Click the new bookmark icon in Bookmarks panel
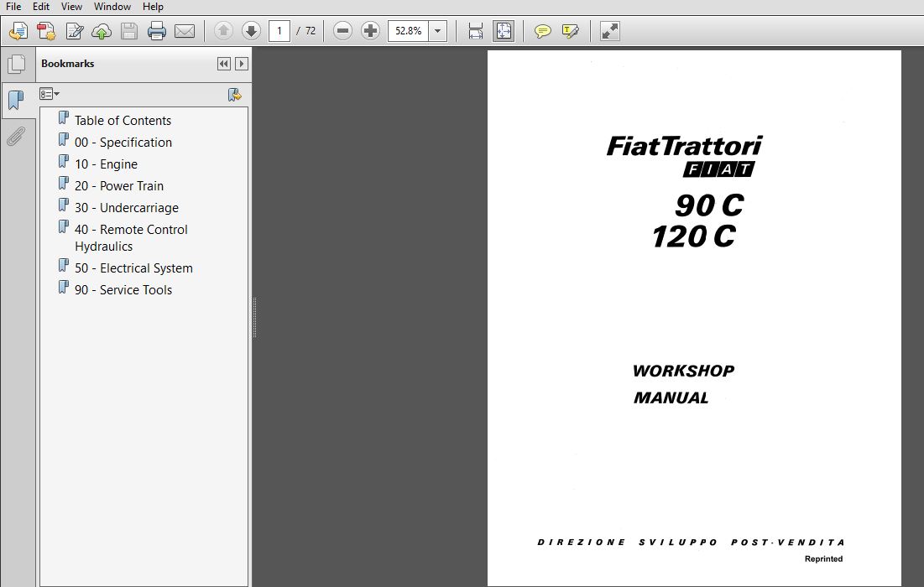Screen dimensions: 924x587 click(234, 94)
